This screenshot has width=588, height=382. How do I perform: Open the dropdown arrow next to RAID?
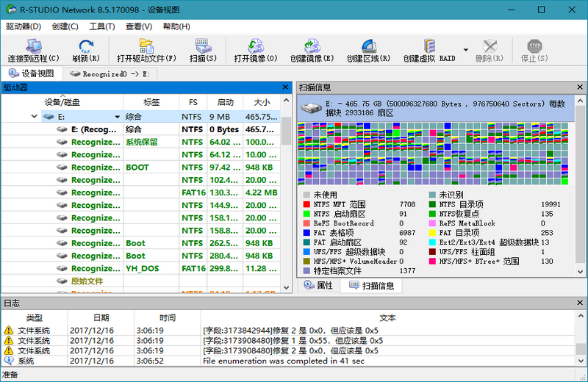465,51
